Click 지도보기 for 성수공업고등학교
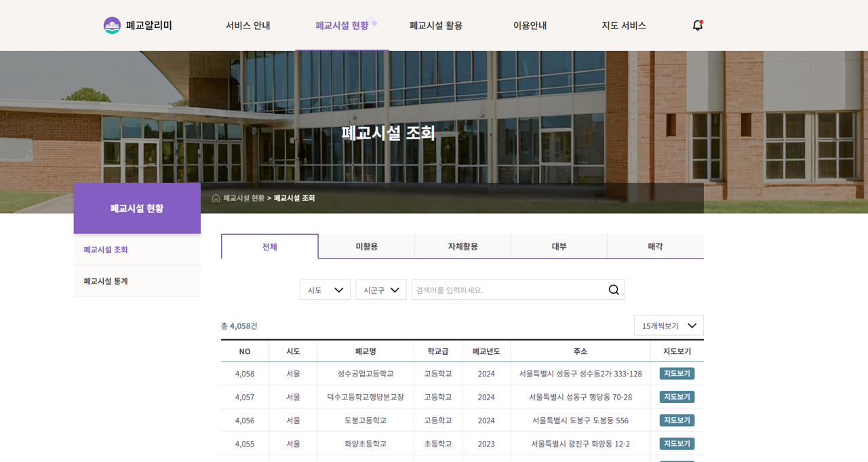The height and width of the screenshot is (462, 868). [x=677, y=373]
